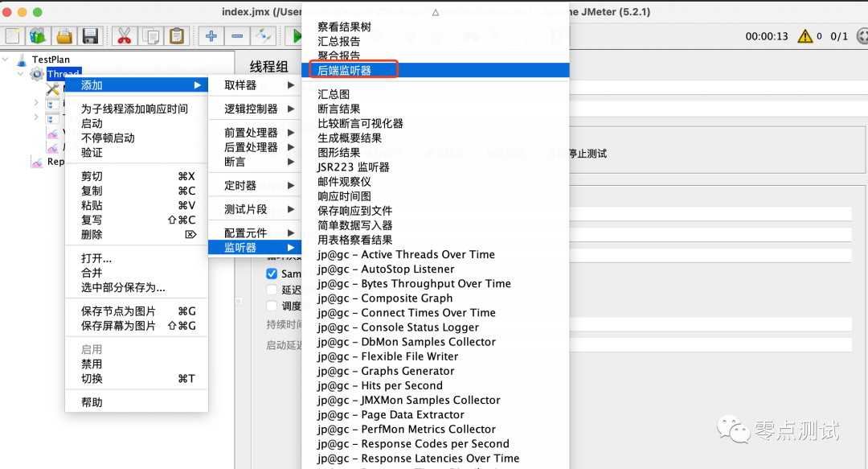Collapse the TestPlan tree node
Image resolution: width=868 pixels, height=469 pixels.
[7, 60]
